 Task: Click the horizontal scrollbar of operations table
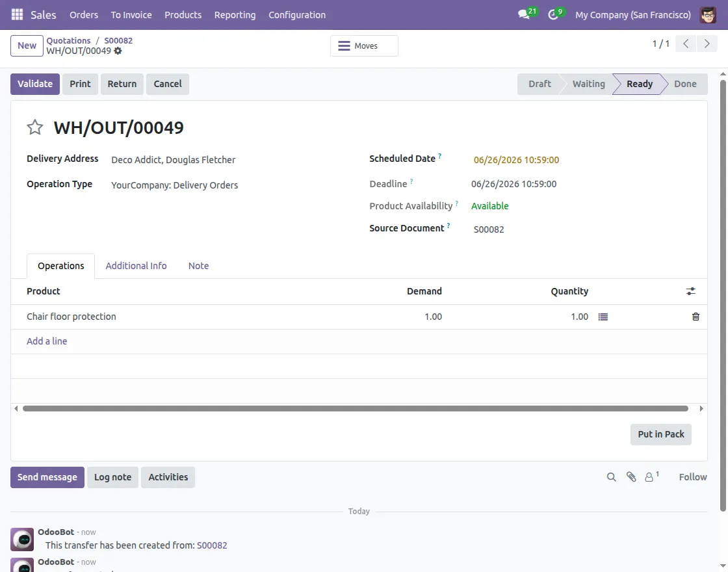click(355, 409)
